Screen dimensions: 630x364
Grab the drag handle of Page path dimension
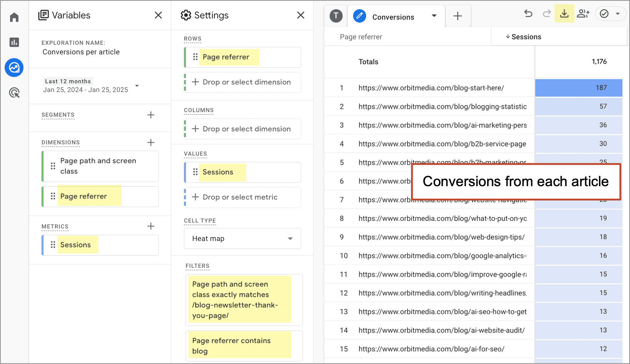53,166
